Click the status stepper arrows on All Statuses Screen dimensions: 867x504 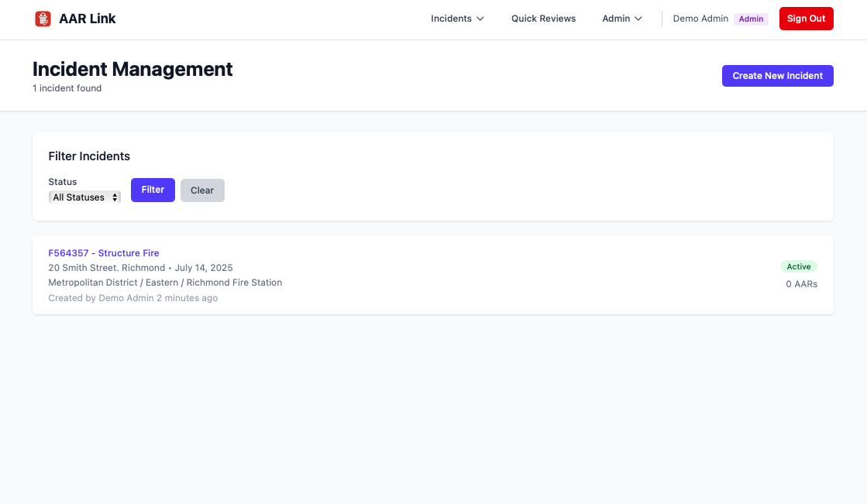coord(115,197)
